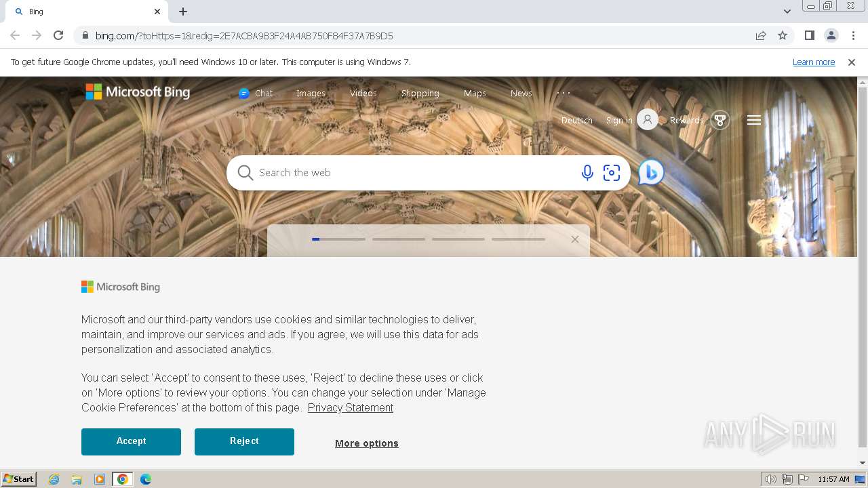Click the Microsoft Bing logo in header
868x488 pixels.
138,92
